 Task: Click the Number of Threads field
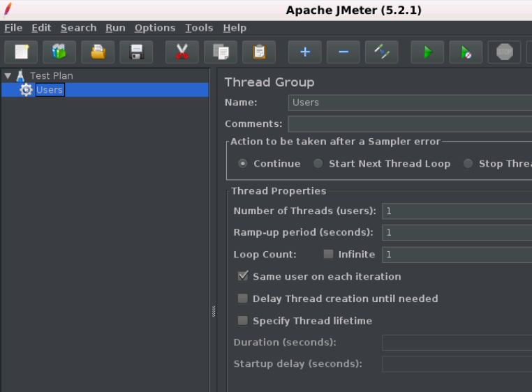(x=457, y=211)
